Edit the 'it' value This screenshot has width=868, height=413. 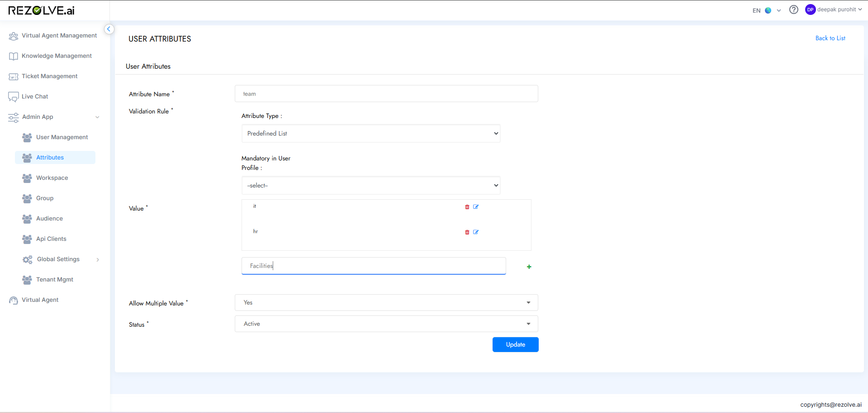(476, 207)
